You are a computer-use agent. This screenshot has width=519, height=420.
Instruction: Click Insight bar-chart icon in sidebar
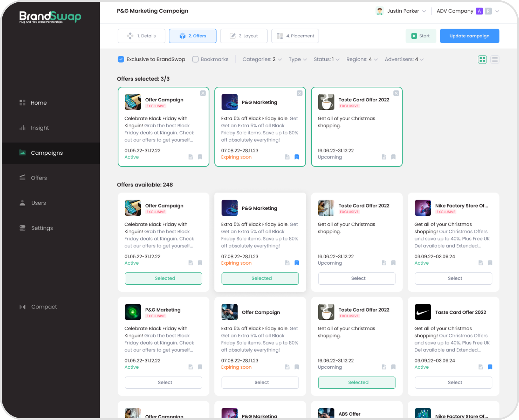pyautogui.click(x=22, y=128)
